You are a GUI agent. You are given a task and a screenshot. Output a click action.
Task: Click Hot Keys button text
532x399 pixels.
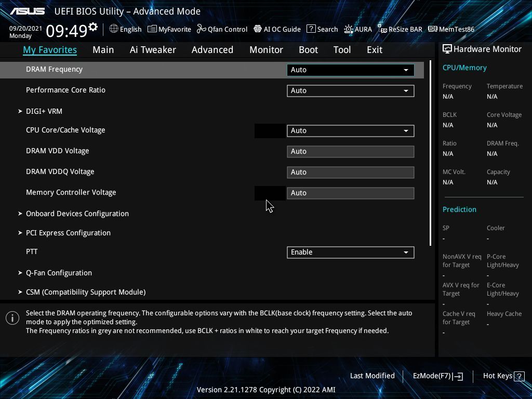(497, 376)
